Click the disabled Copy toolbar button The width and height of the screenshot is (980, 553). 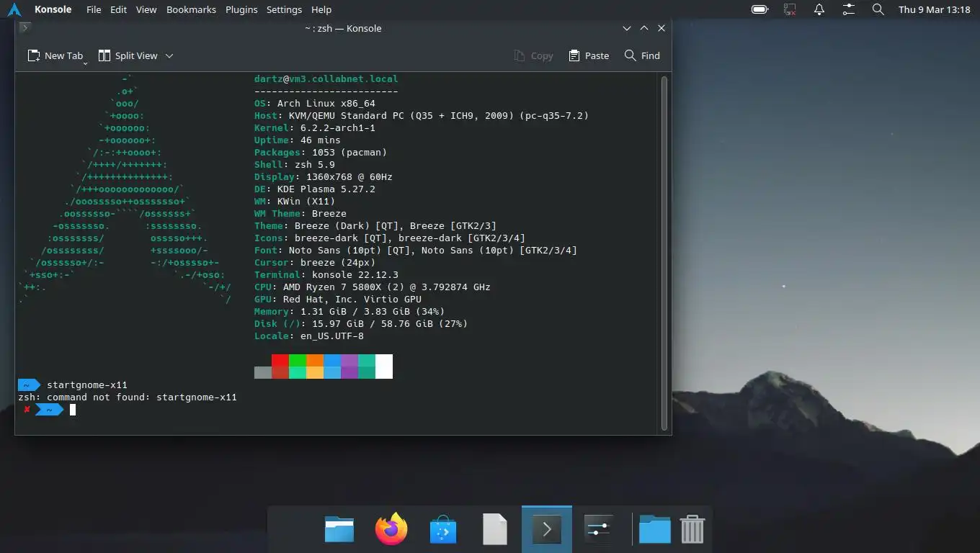click(534, 55)
